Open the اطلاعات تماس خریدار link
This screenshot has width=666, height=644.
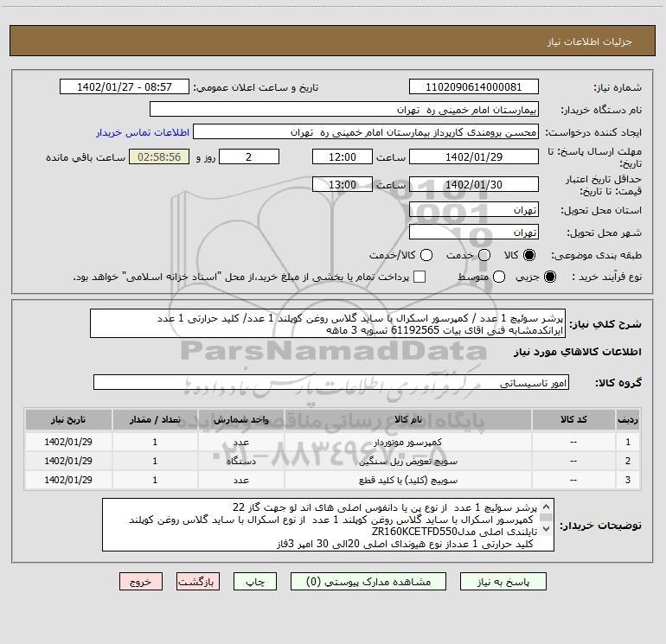(x=143, y=132)
